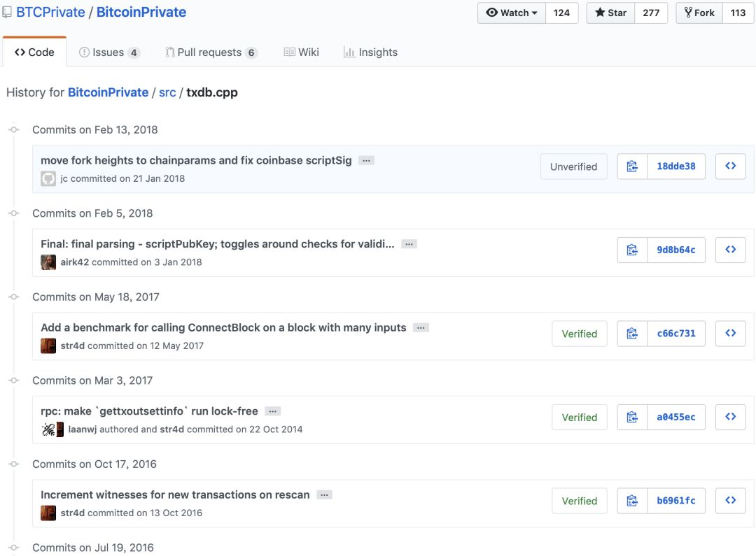Open commit hash c66c731
The image size is (756, 556).
[676, 334]
